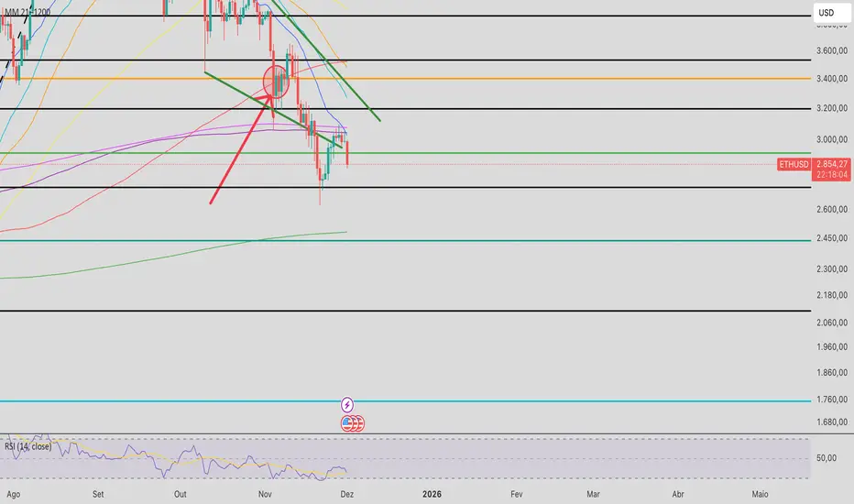Click the 3.400,00 price axis label
The width and height of the screenshot is (854, 504).
tap(832, 79)
